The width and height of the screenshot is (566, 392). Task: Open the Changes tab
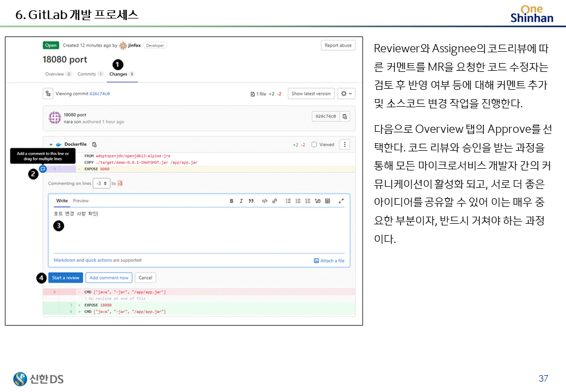[x=122, y=74]
